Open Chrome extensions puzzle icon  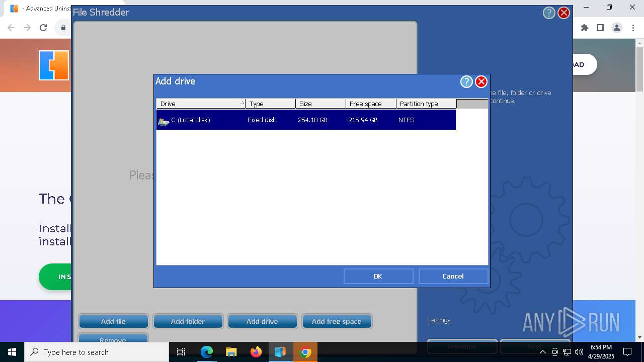[x=585, y=28]
